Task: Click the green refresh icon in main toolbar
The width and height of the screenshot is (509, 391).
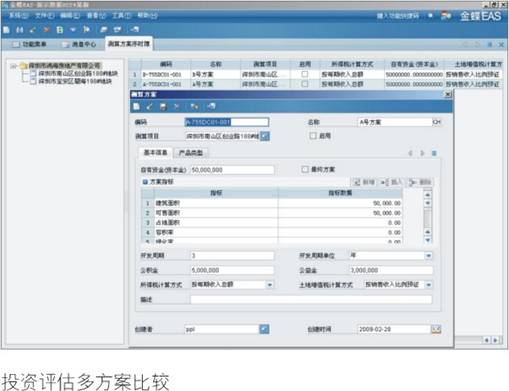Action: tap(60, 30)
